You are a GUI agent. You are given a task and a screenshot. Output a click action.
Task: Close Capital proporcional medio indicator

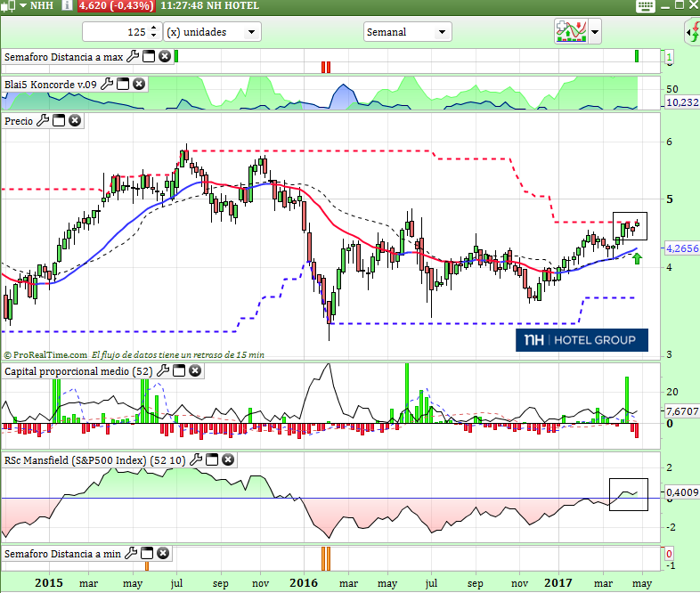tap(195, 370)
